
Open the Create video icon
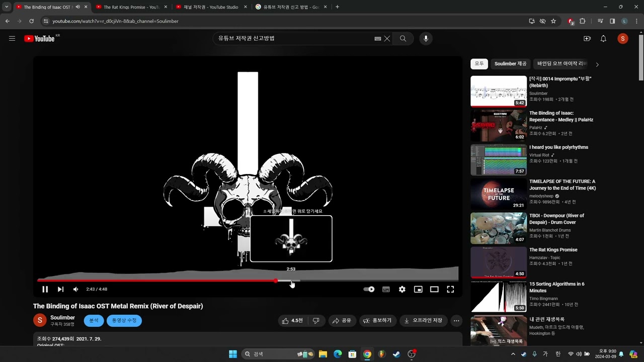(x=587, y=39)
